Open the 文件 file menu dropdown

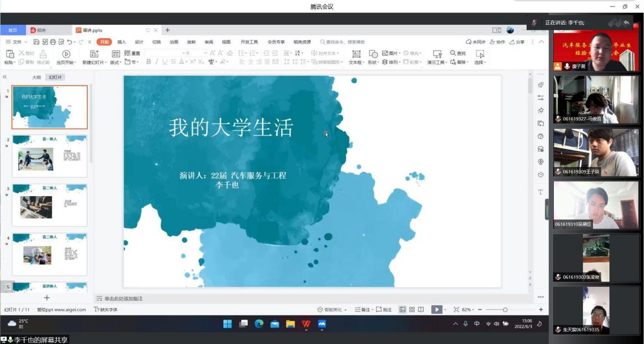[x=17, y=42]
